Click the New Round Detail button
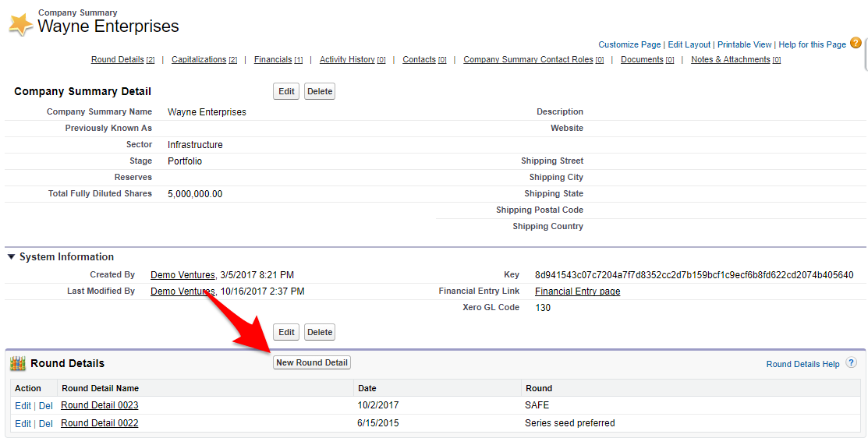 click(312, 362)
